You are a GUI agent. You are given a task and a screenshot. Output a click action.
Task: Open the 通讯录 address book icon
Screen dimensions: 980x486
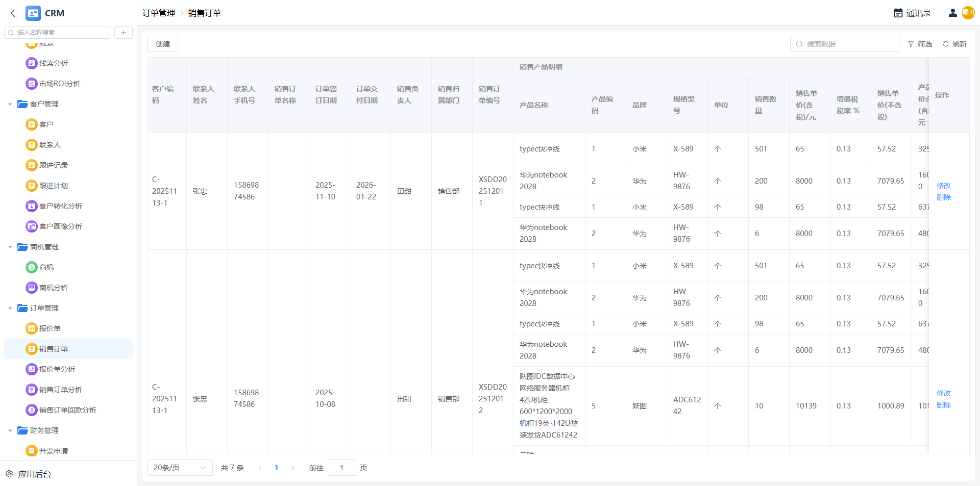coord(898,13)
